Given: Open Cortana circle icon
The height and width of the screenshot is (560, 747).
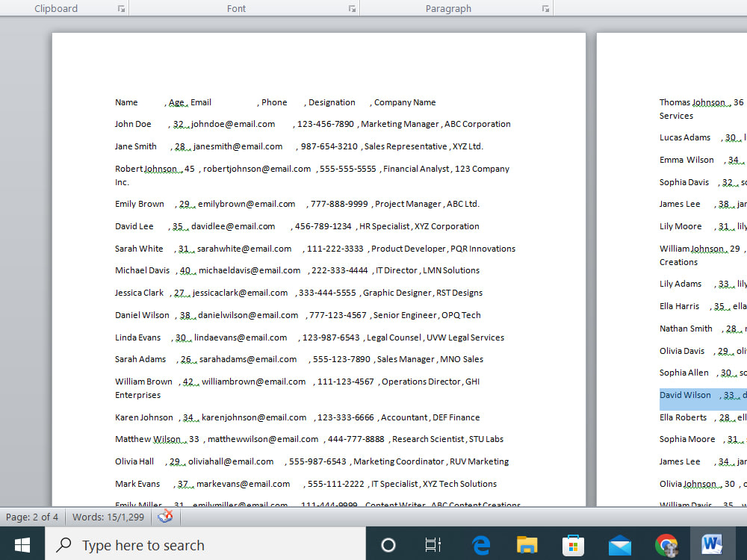Looking at the screenshot, I should [388, 544].
